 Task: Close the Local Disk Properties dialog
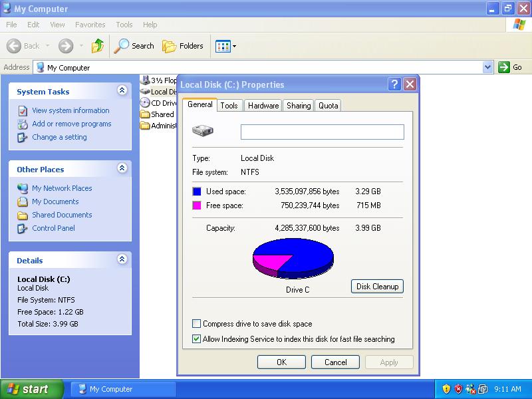click(x=410, y=84)
